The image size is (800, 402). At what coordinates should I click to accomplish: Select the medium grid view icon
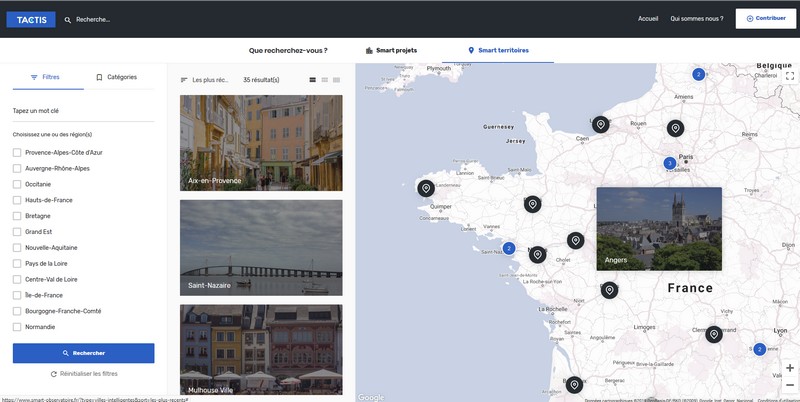tap(324, 80)
